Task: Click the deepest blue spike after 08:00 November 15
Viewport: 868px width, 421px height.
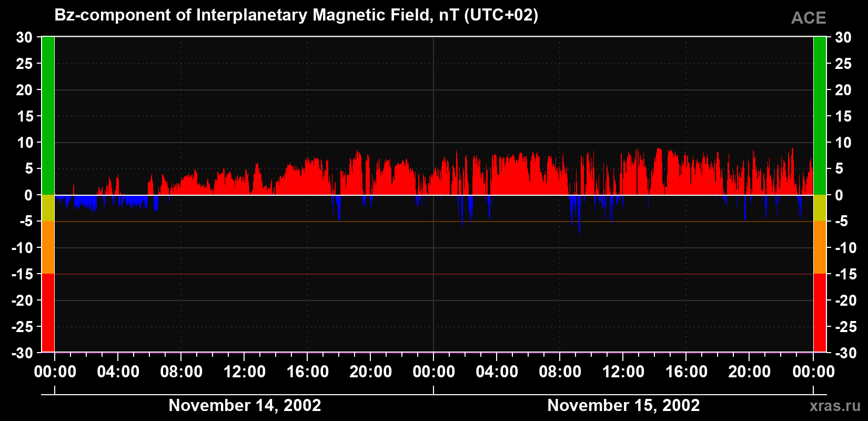Action: [x=580, y=216]
